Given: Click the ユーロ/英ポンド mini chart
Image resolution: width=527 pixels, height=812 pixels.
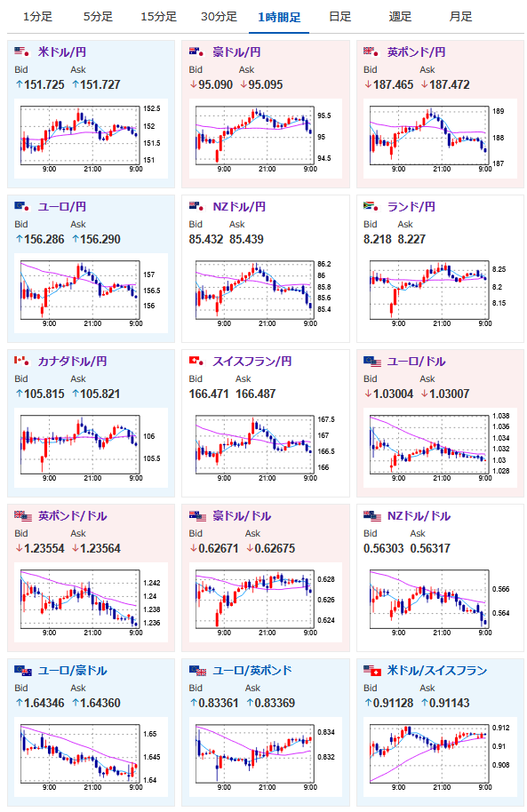Looking at the screenshot, I should click(266, 757).
